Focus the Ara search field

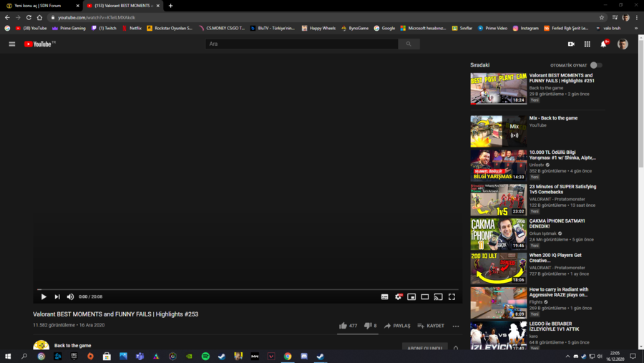click(302, 44)
